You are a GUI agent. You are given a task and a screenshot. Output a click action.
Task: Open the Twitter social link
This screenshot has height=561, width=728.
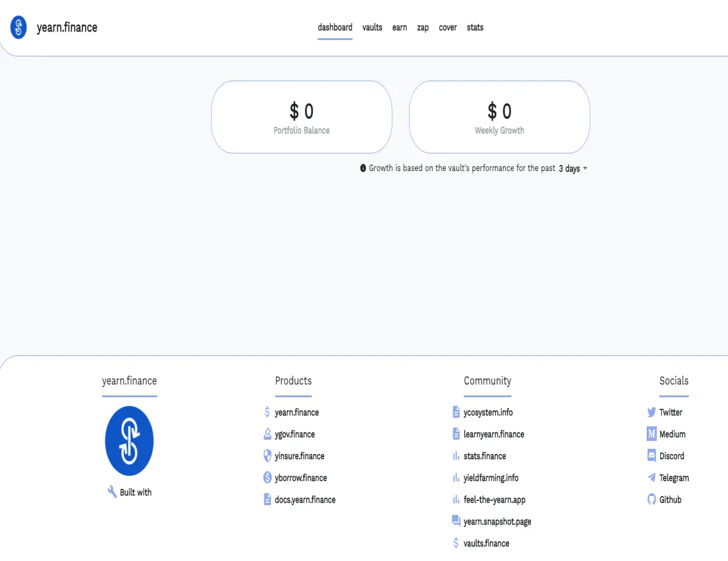[x=671, y=412]
